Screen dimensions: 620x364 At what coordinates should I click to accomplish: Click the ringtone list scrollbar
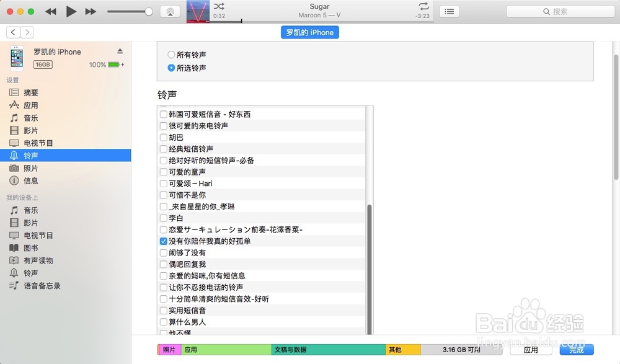pos(370,269)
